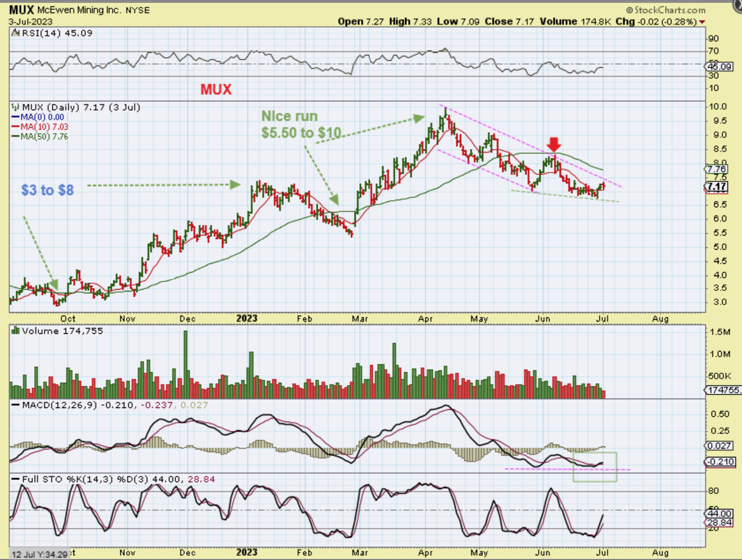Click the Volume legend bar icon
742x560 pixels.
tap(15, 332)
